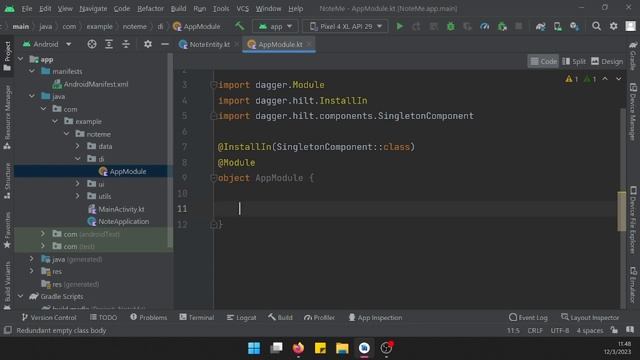Switch to the NoteEntity.kt tab
This screenshot has height=360, width=640.
coord(209,44)
